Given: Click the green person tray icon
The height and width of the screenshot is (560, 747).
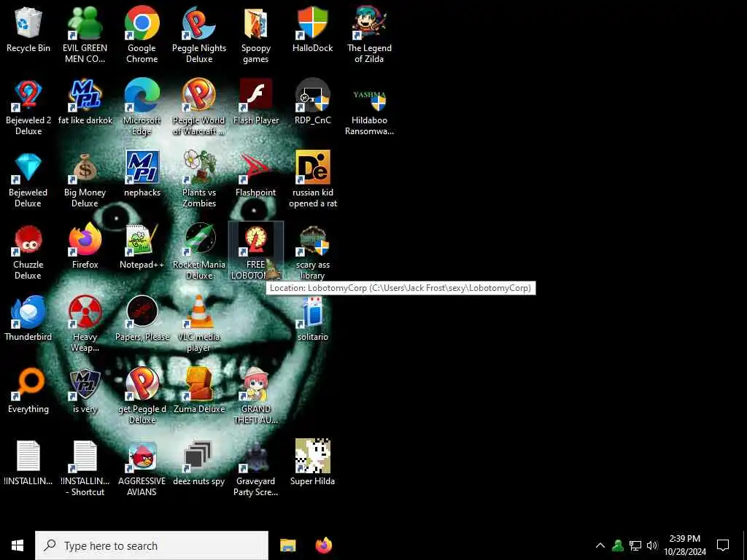Looking at the screenshot, I should [618, 545].
